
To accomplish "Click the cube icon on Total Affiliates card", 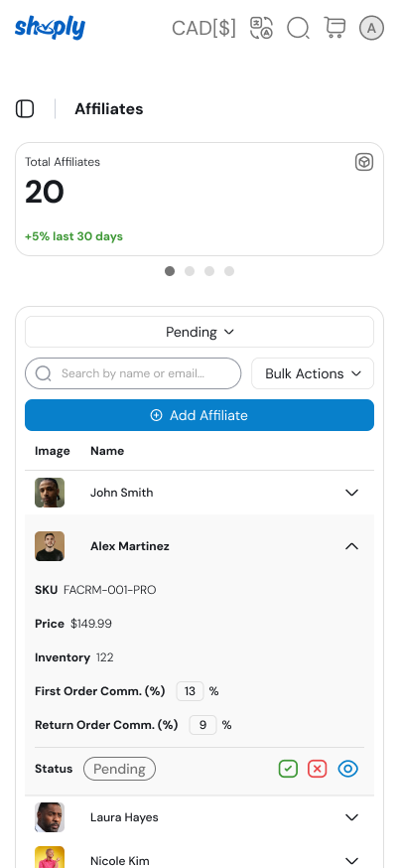I will pyautogui.click(x=364, y=162).
